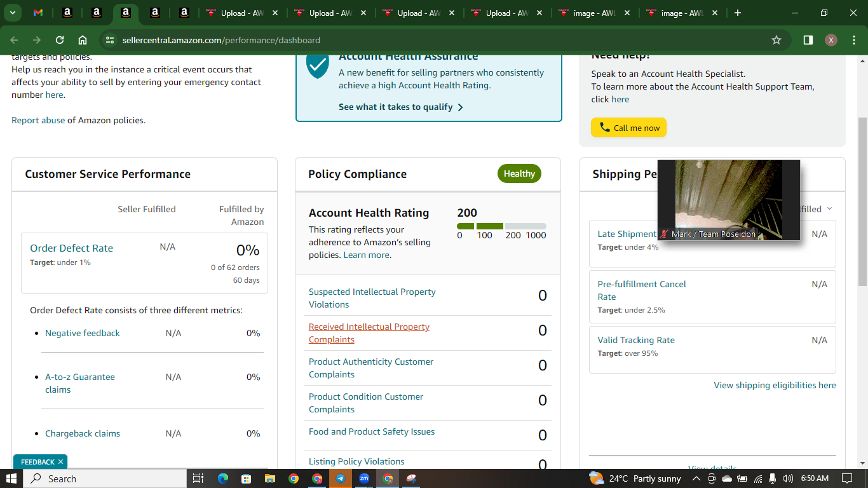Open Pre-fulfillment Cancel Rate link

pos(642,290)
